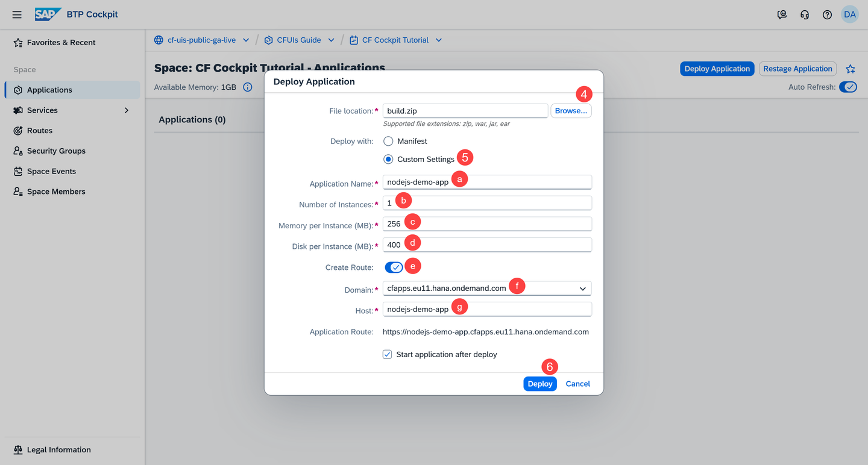Toggle the Auto Refresh switch
This screenshot has width=868, height=465.
pos(848,87)
